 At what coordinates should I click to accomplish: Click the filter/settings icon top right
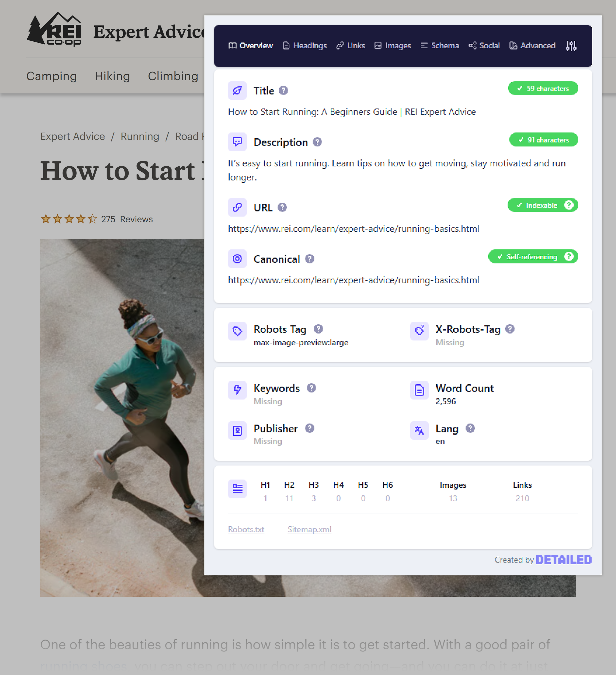(x=571, y=45)
